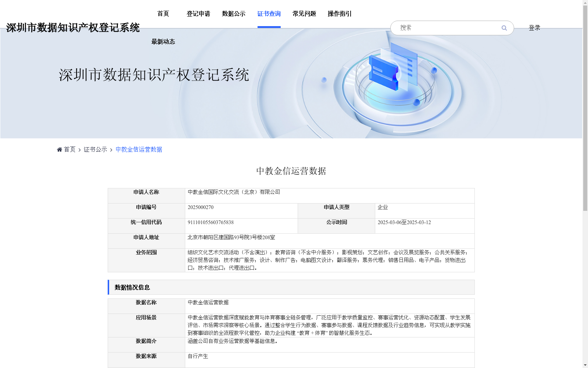588x368 pixels.
Task: Open the 最新动态 menu item
Action: coord(163,42)
